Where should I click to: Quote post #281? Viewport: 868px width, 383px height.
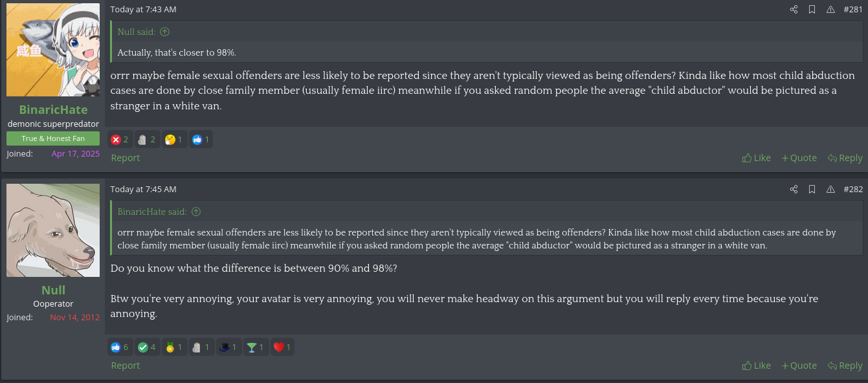[799, 158]
